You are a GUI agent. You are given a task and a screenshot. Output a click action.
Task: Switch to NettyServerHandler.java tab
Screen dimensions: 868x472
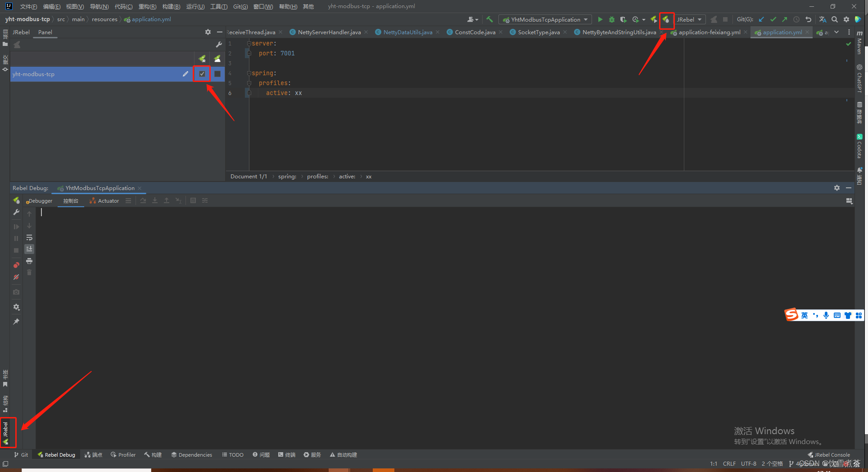click(x=329, y=32)
